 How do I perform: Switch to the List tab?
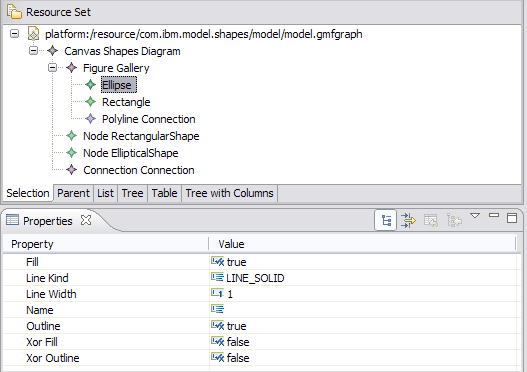(x=106, y=193)
